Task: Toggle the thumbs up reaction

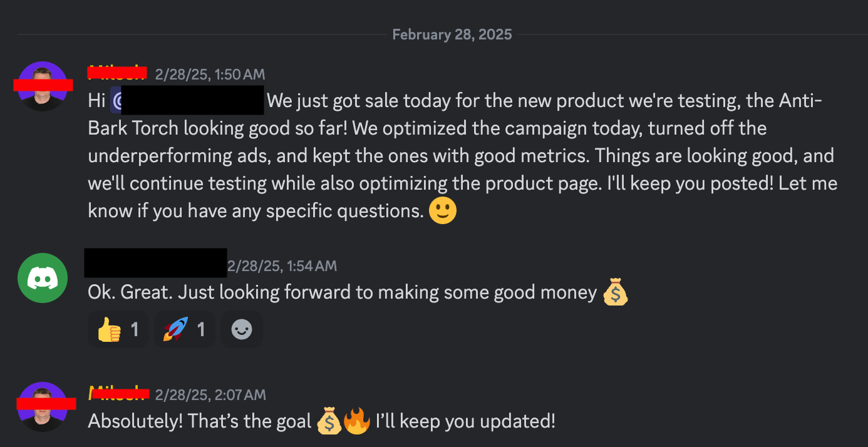Action: [118, 329]
